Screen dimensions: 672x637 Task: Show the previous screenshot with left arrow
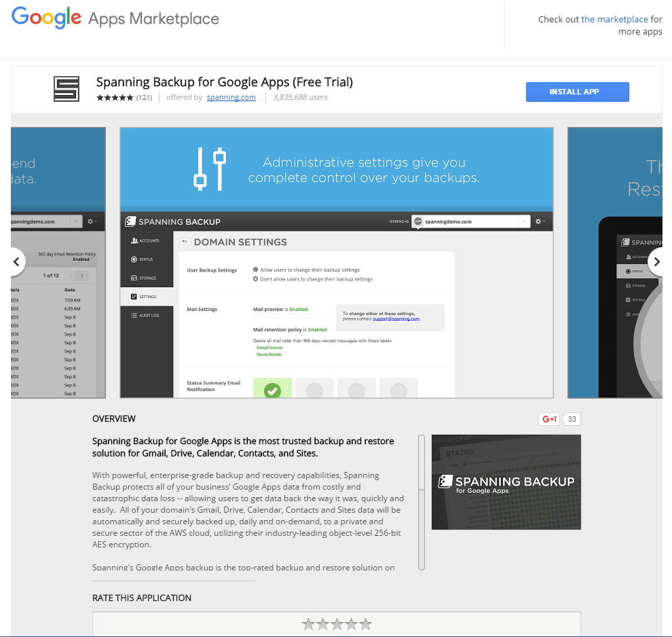click(16, 261)
